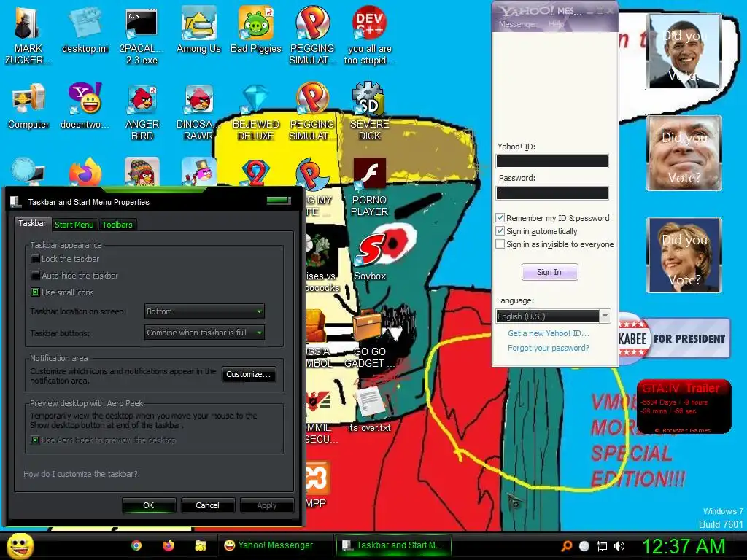Viewport: 747px width, 560px height.
Task: Click the Yahoo smiley icon in the tray
Action: 584,546
